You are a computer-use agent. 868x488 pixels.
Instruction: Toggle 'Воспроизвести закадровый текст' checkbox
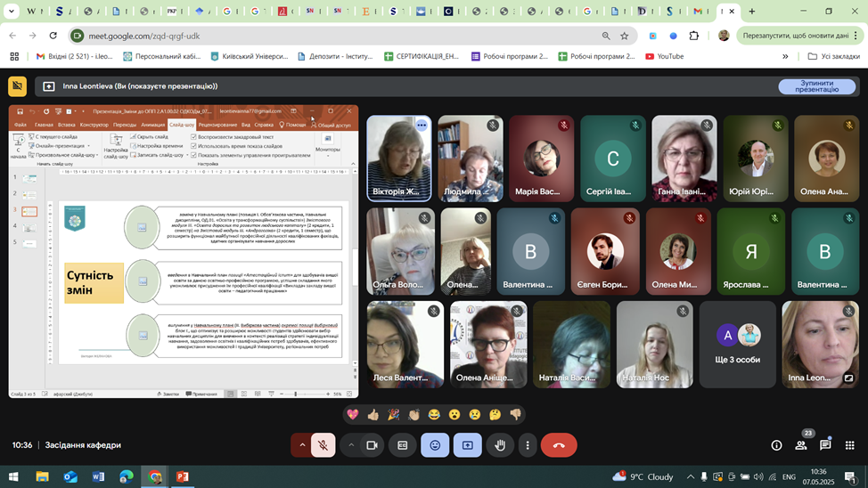[193, 137]
